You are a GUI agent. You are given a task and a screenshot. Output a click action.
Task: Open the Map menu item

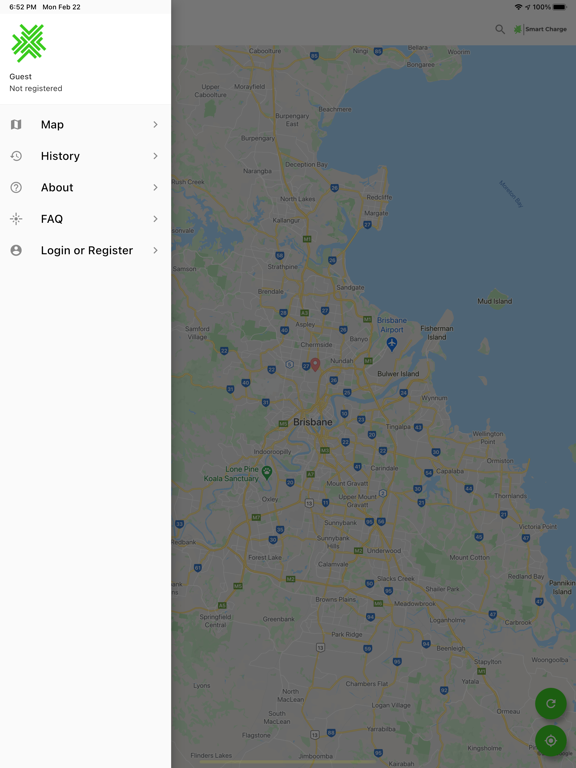[85, 124]
